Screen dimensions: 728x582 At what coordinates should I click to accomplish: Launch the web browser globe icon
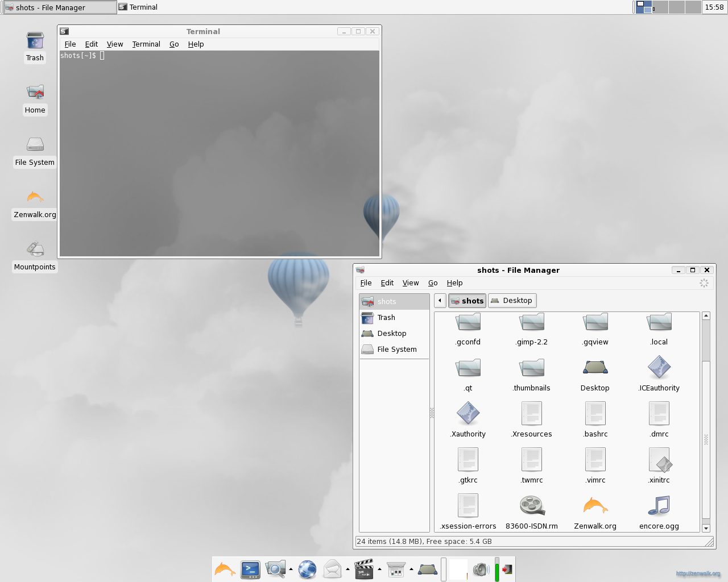[307, 569]
